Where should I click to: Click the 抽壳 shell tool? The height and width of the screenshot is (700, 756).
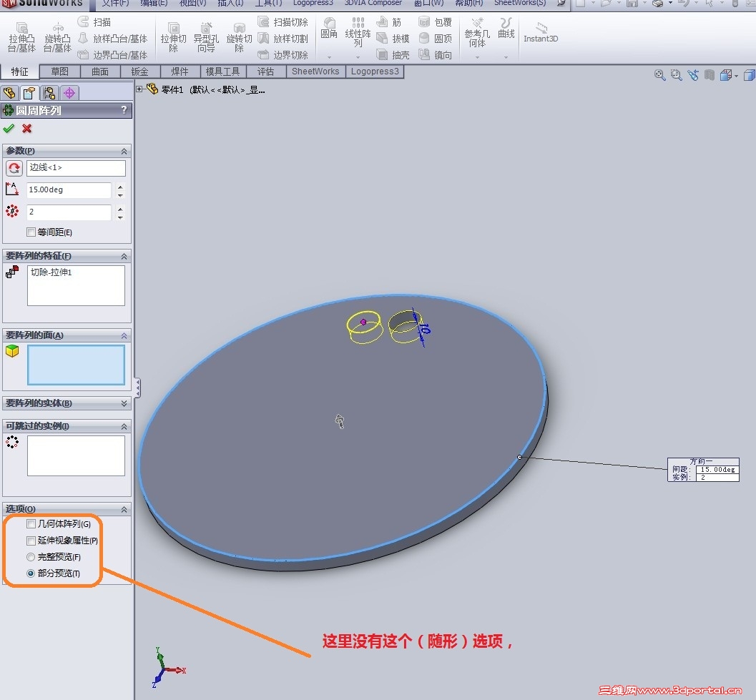tap(393, 55)
